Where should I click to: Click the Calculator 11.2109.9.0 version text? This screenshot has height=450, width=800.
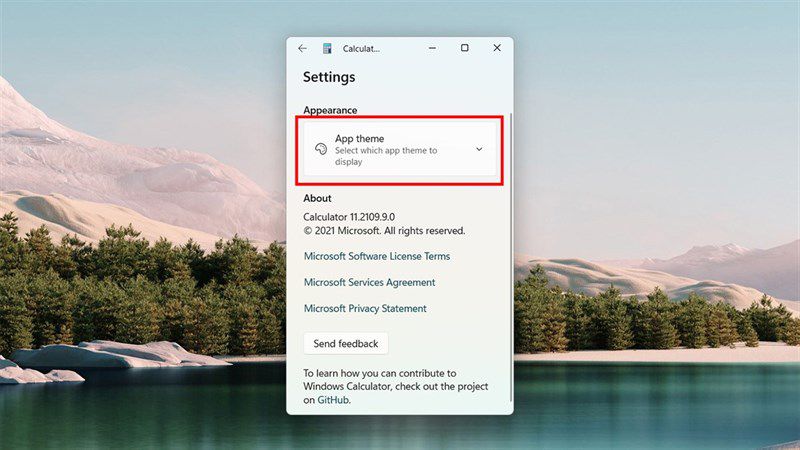[x=349, y=217]
